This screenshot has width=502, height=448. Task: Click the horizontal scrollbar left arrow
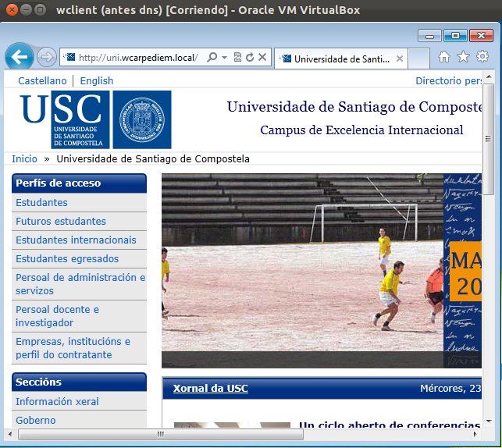(x=10, y=434)
